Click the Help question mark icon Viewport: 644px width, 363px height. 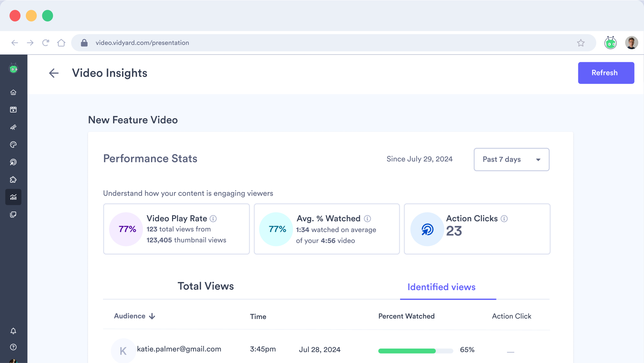click(13, 347)
